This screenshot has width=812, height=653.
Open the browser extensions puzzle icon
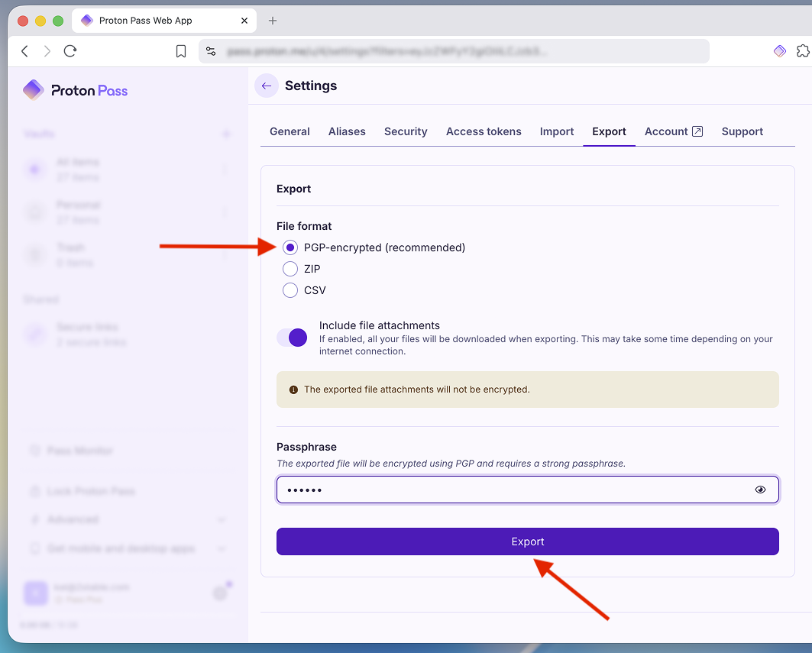click(x=803, y=50)
